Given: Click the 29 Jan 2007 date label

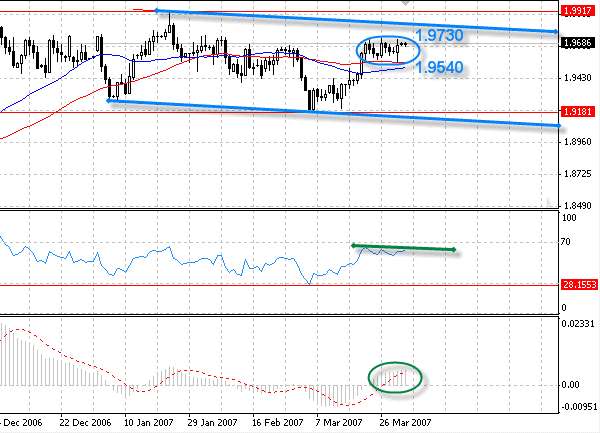Looking at the screenshot, I should (212, 423).
